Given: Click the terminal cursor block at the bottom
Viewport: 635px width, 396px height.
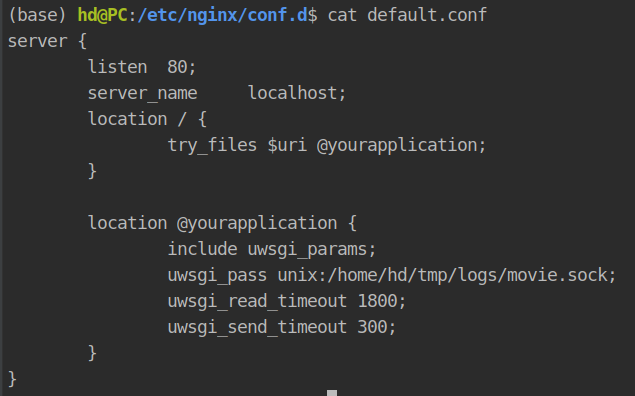Looking at the screenshot, I should [332, 393].
